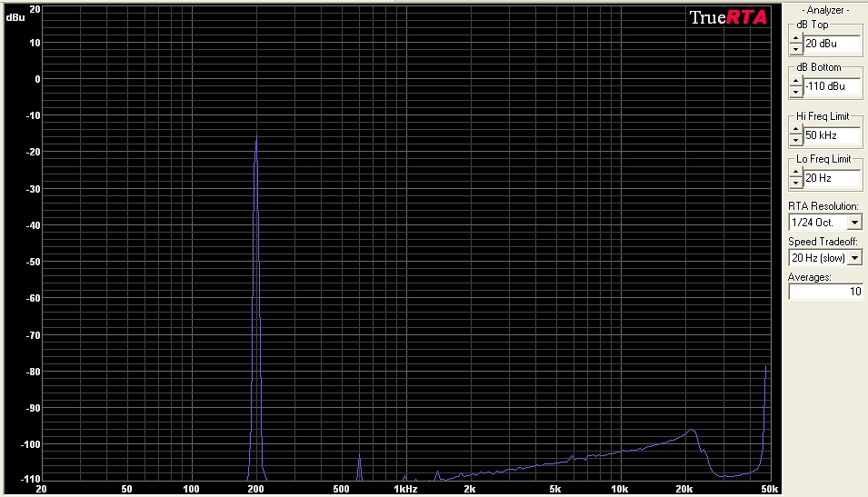This screenshot has width=868, height=497.
Task: Click the TrueRTA logo in the graph
Action: 728,17
